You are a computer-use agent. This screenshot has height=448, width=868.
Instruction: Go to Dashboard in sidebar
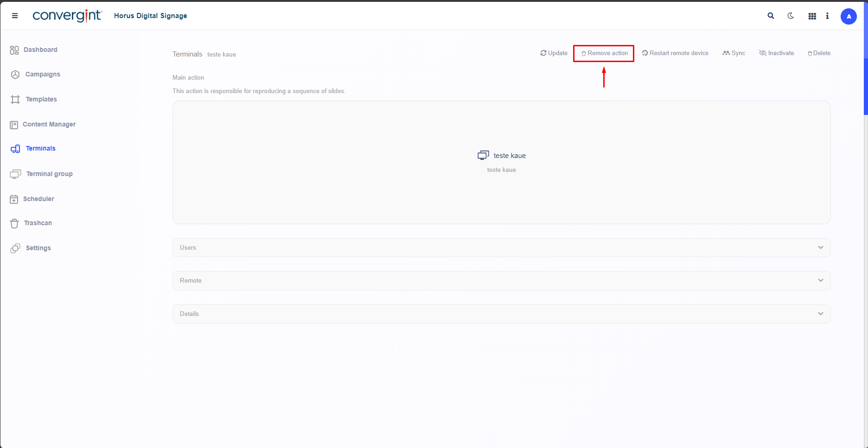coord(40,50)
